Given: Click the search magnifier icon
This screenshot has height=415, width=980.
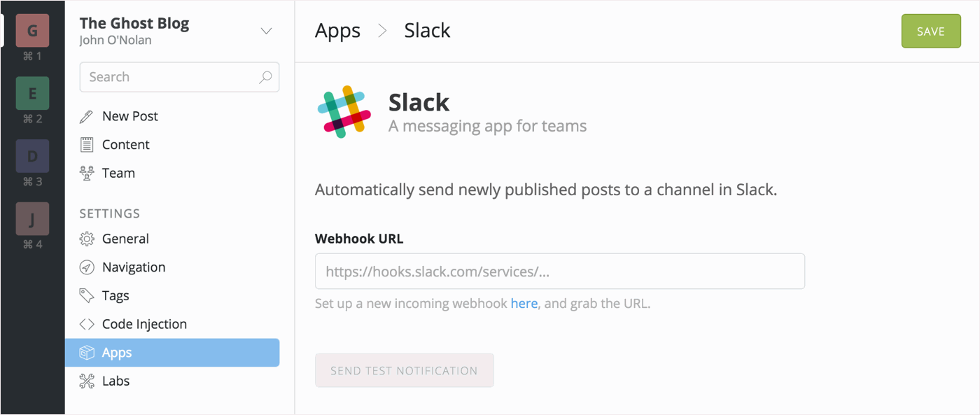Looking at the screenshot, I should click(x=265, y=77).
